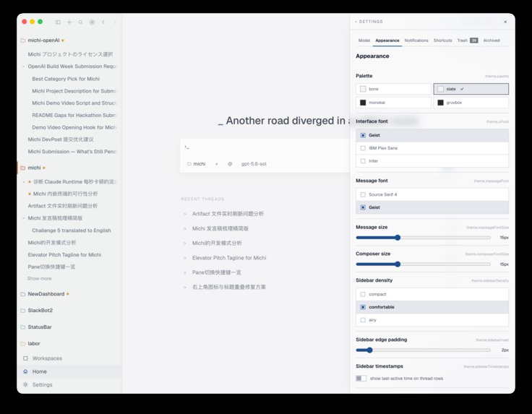
Task: Open the Shortcuts settings tab
Action: 443,40
